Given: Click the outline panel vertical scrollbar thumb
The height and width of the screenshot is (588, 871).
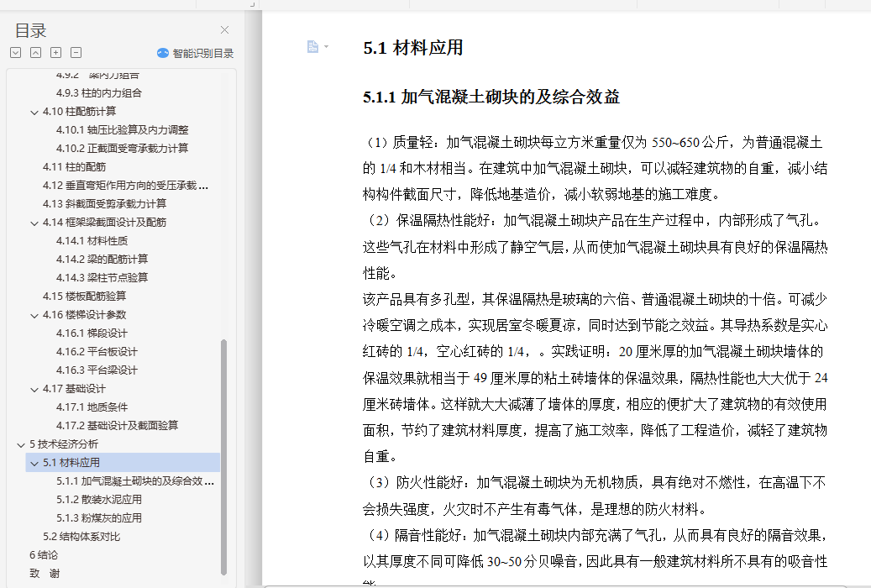Looking at the screenshot, I should coord(224,457).
